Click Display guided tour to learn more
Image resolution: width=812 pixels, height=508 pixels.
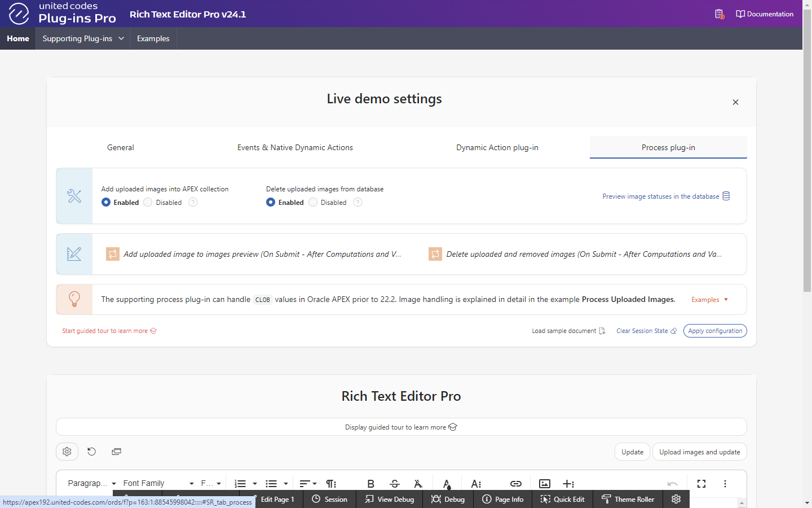click(401, 427)
